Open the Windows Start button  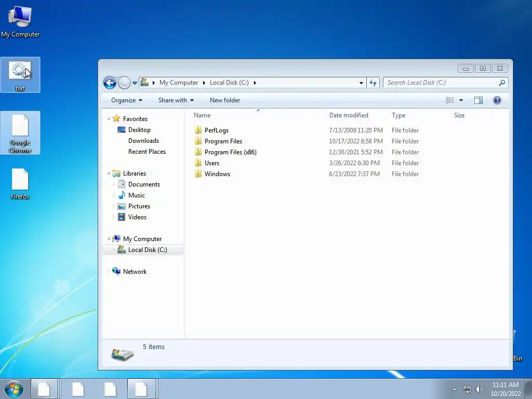click(x=14, y=389)
